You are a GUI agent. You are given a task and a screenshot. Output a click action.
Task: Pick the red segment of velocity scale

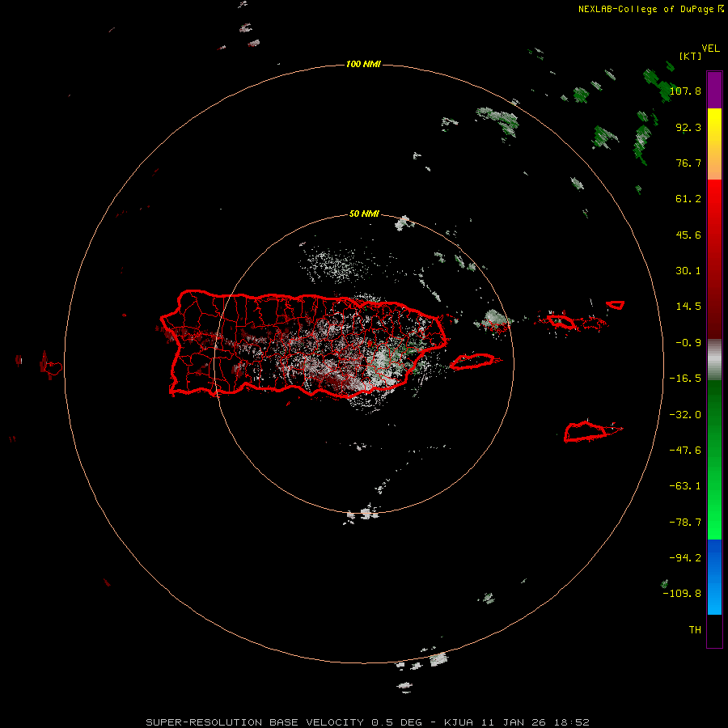(x=714, y=259)
